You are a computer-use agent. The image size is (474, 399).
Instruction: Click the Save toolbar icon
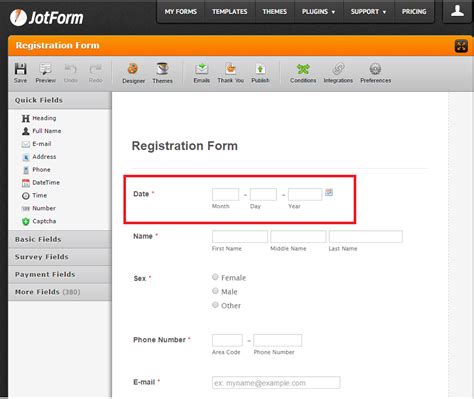pos(20,73)
